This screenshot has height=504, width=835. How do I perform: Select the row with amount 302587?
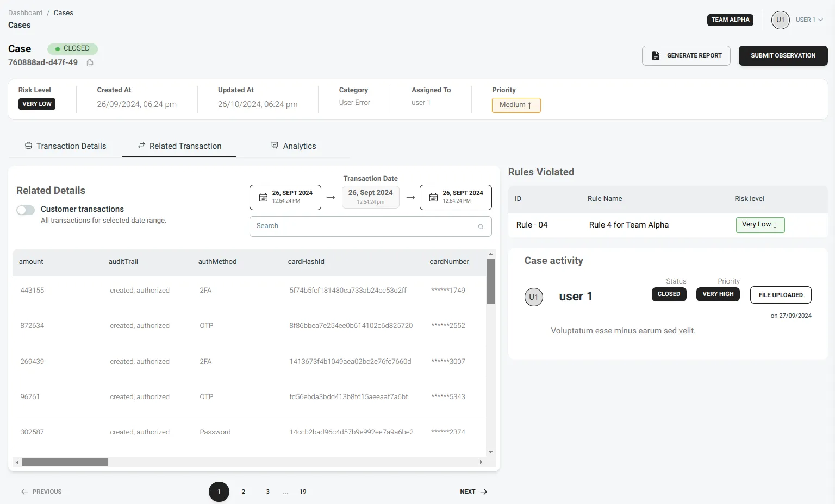coord(250,432)
